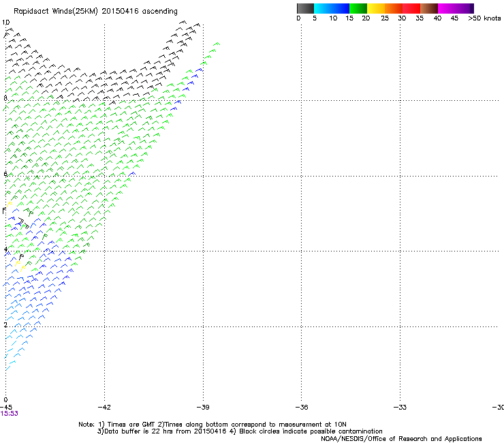Click the green 15-20 knots legend swatch

358,8
